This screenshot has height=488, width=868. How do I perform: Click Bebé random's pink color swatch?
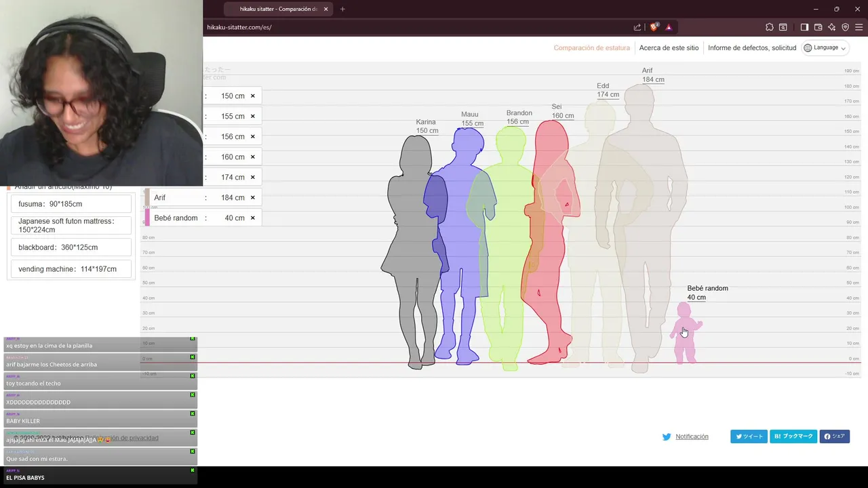tap(147, 218)
